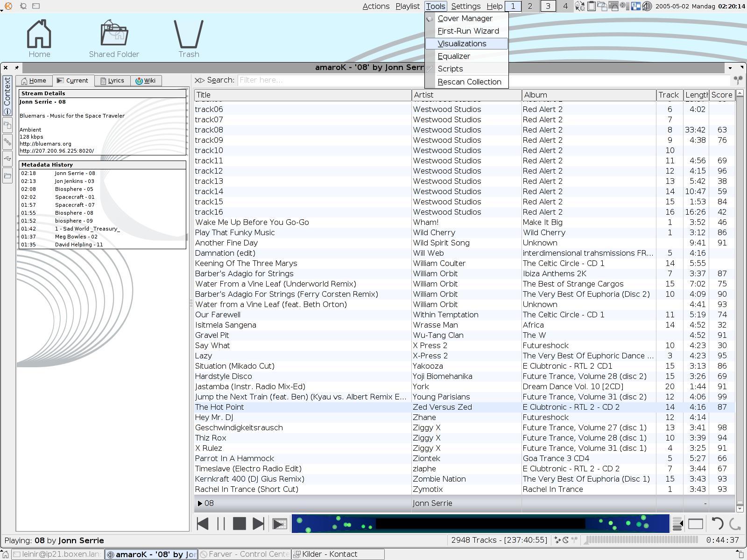
Task: Open the clipboard tray icon
Action: pyautogui.click(x=592, y=6)
